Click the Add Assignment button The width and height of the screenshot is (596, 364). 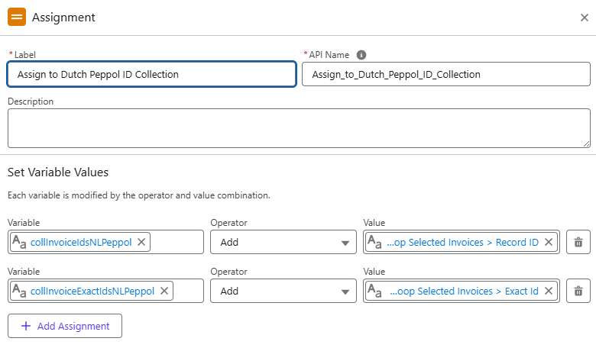(65, 326)
